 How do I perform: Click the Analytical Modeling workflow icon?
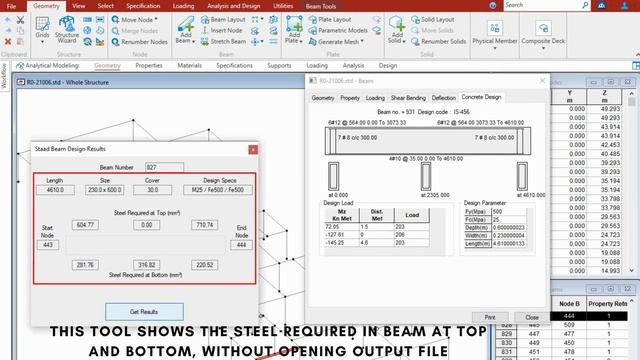(x=20, y=66)
